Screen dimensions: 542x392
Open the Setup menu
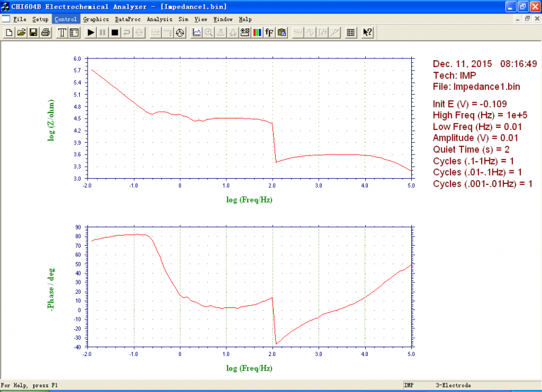pos(40,20)
